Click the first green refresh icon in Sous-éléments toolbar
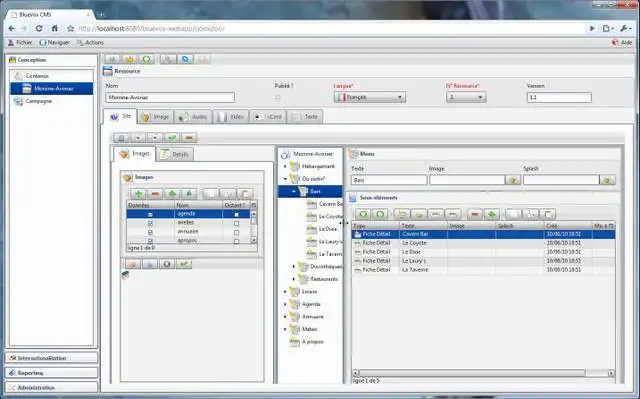Image resolution: width=640 pixels, height=399 pixels. tap(363, 214)
